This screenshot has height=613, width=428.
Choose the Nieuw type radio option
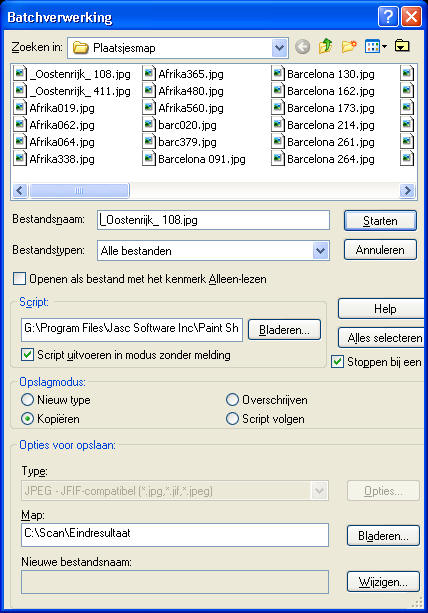tap(27, 400)
